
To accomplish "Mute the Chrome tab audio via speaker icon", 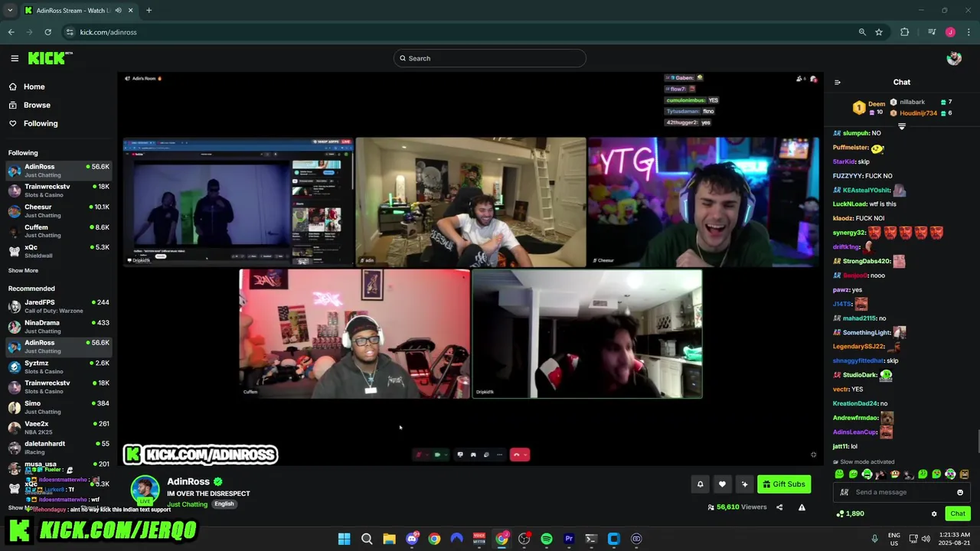I will click(118, 11).
